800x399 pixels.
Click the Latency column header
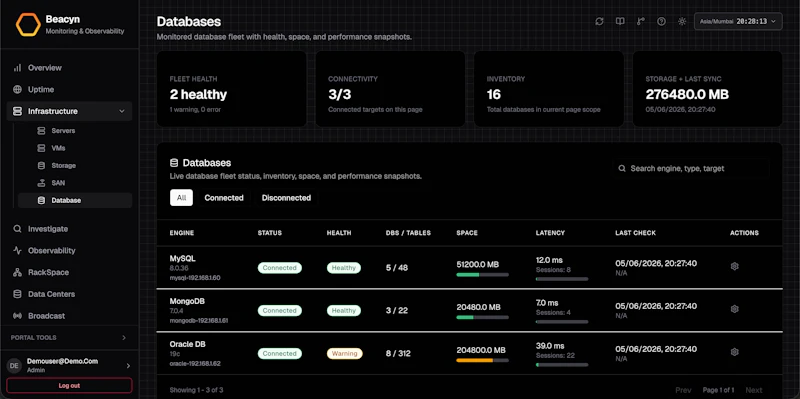tap(550, 233)
